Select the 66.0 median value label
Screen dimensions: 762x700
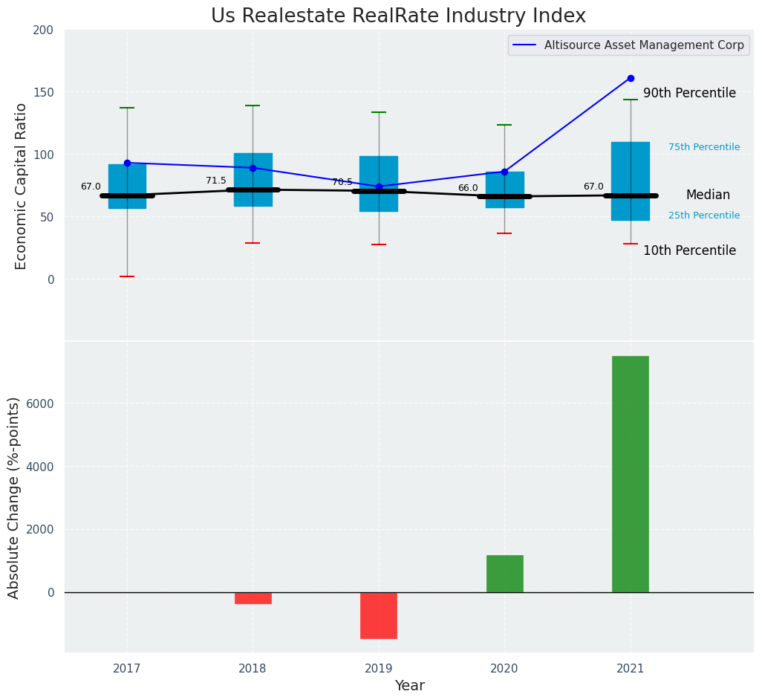point(468,188)
